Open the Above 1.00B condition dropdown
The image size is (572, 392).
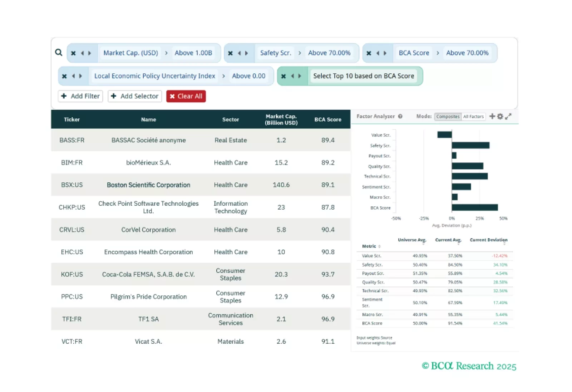pos(193,53)
